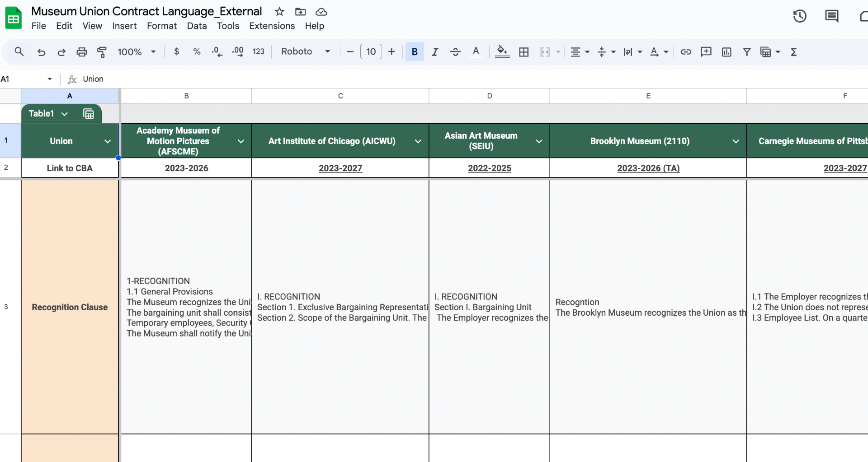Activate the paint format tool
The width and height of the screenshot is (868, 462).
[x=102, y=52]
